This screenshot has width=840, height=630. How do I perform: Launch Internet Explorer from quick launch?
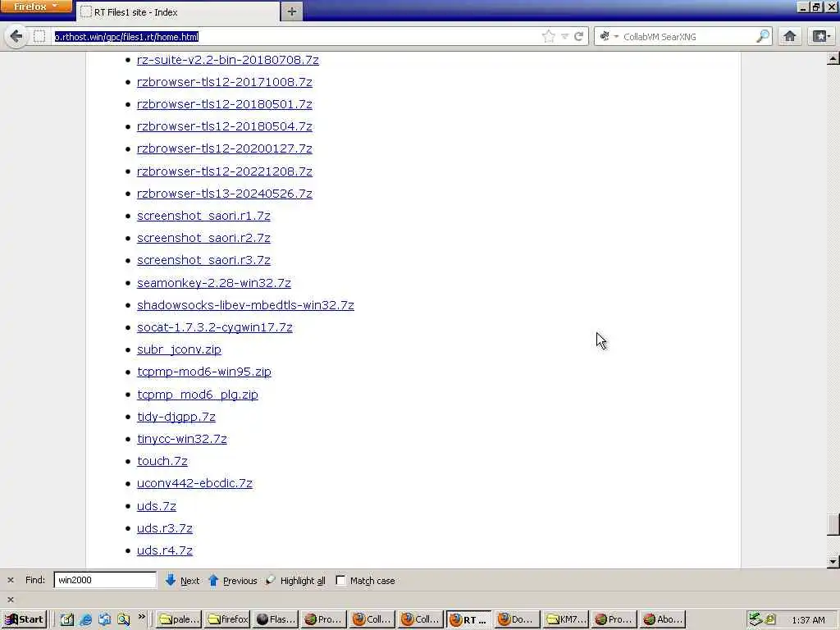[85, 619]
